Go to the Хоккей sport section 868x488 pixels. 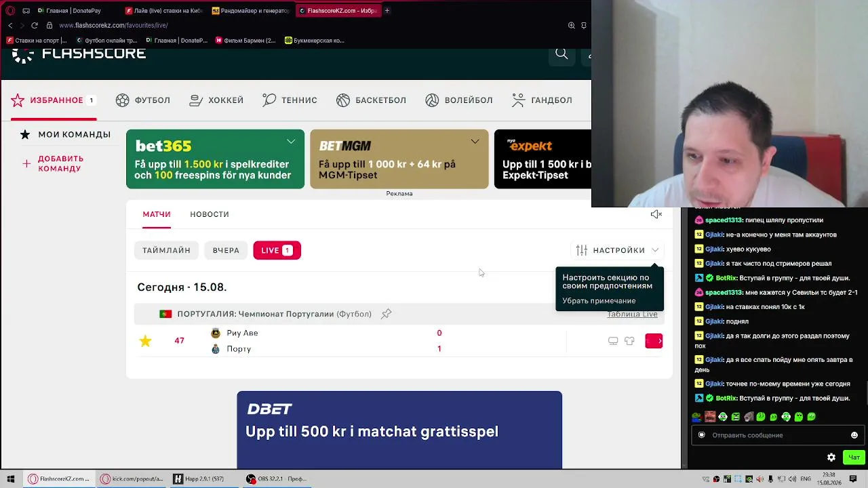[x=216, y=100]
